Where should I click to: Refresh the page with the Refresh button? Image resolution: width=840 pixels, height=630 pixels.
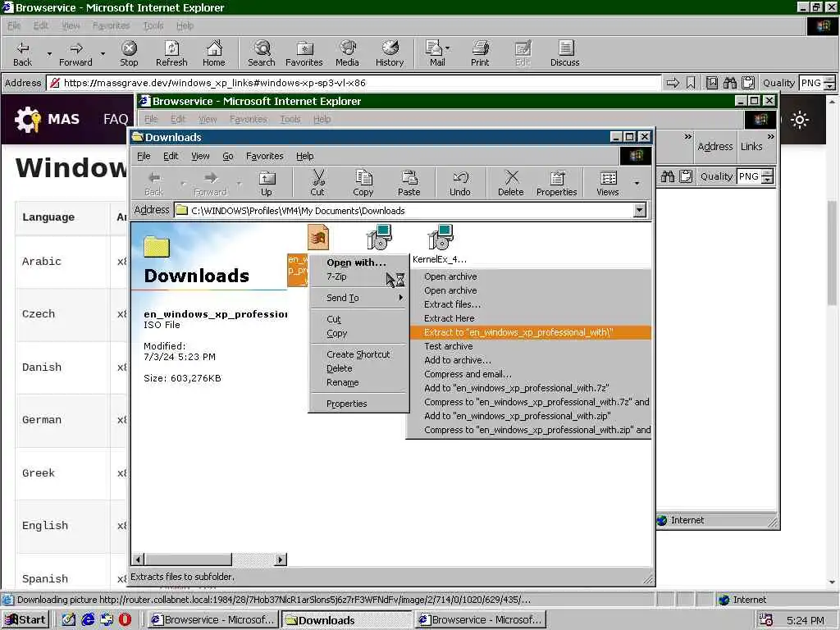click(x=171, y=53)
